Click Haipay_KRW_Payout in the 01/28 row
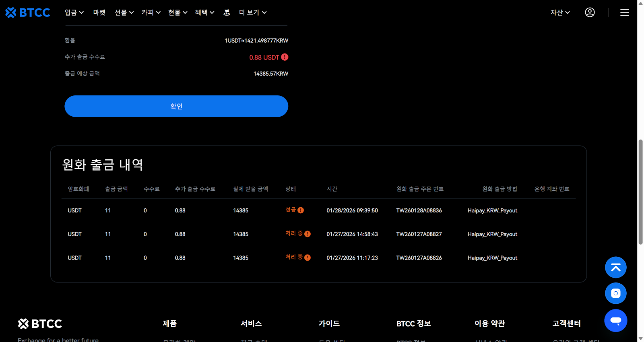This screenshot has width=644, height=342. (492, 210)
